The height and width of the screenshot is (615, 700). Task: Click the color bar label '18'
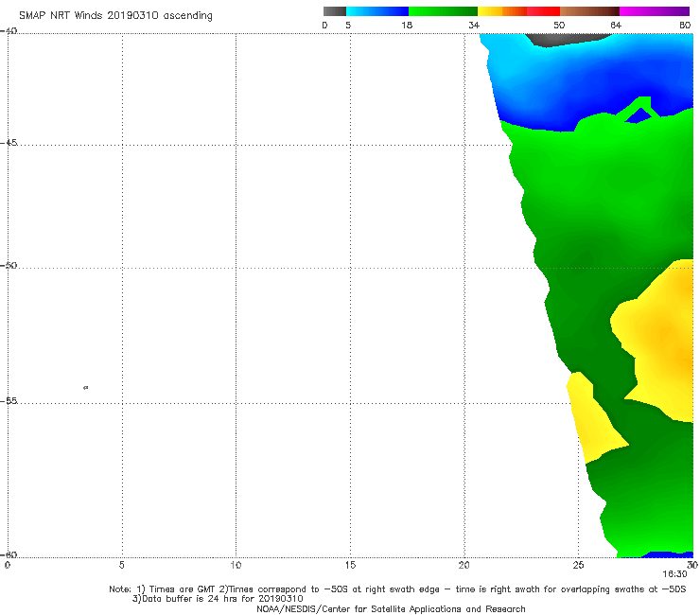[x=407, y=25]
